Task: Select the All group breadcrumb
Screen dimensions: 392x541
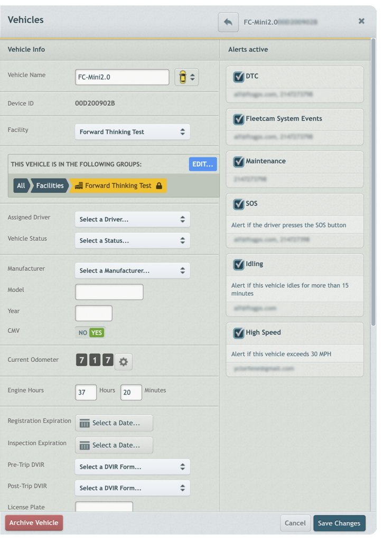Action: [21, 185]
